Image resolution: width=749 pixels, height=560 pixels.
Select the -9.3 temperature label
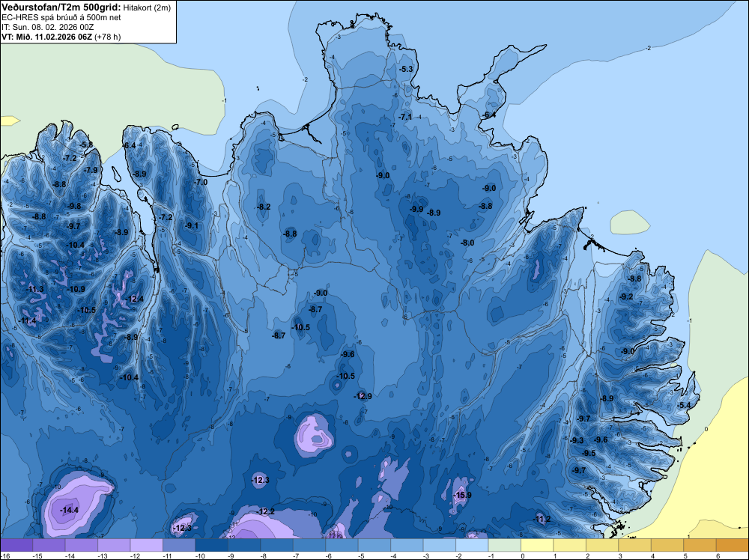(577, 440)
